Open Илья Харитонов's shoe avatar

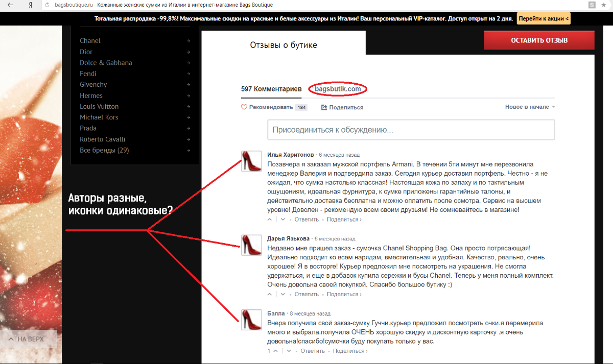251,161
